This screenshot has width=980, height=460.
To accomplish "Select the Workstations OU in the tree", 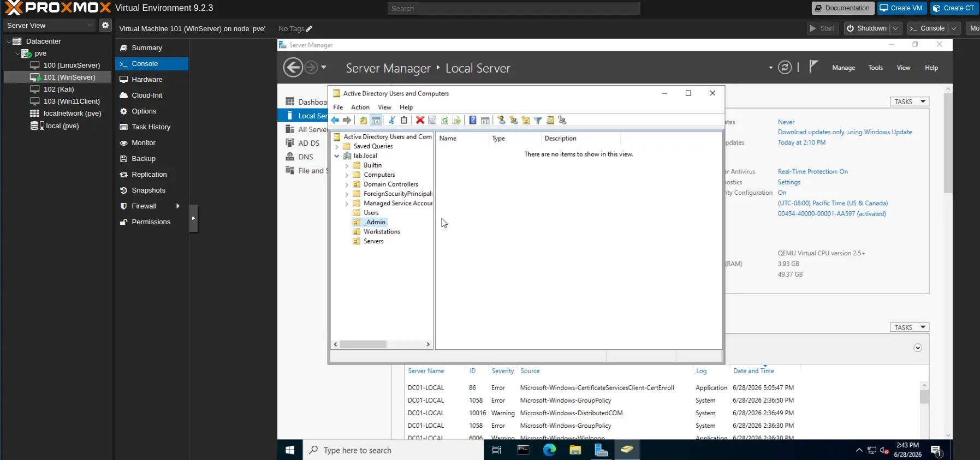I will coord(382,232).
